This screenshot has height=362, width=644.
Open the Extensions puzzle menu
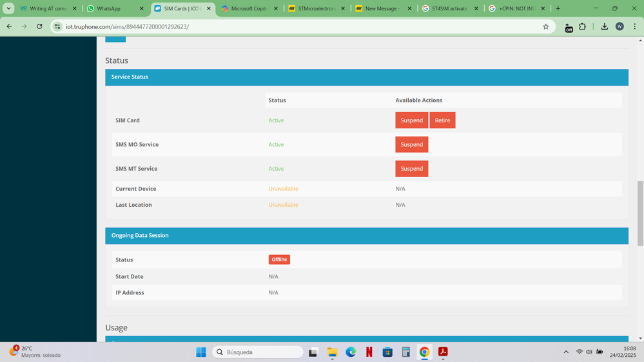[x=582, y=26]
